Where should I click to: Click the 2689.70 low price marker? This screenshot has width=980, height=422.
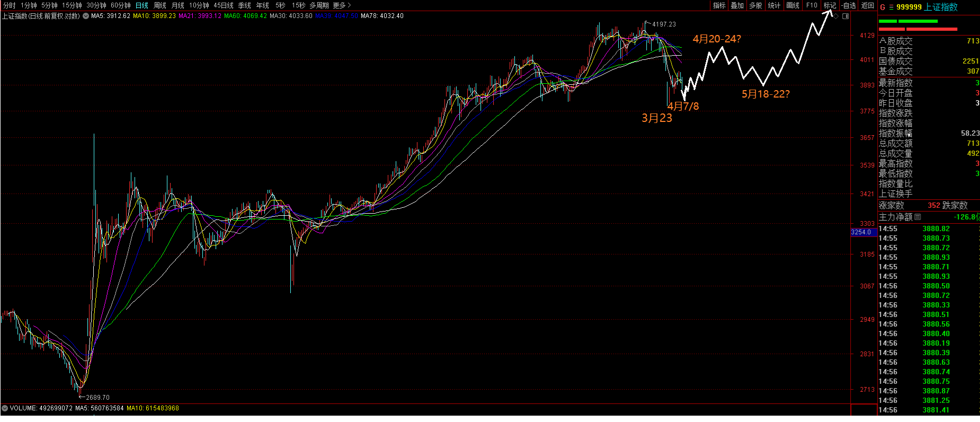(x=97, y=397)
